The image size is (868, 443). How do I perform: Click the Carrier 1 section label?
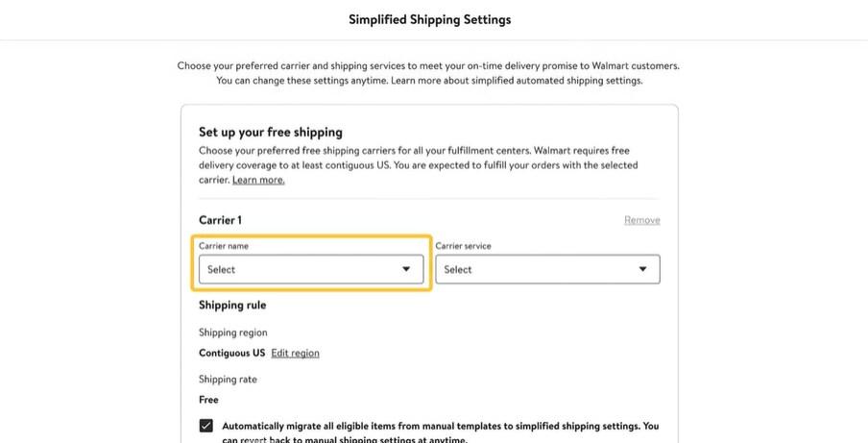pyautogui.click(x=220, y=220)
